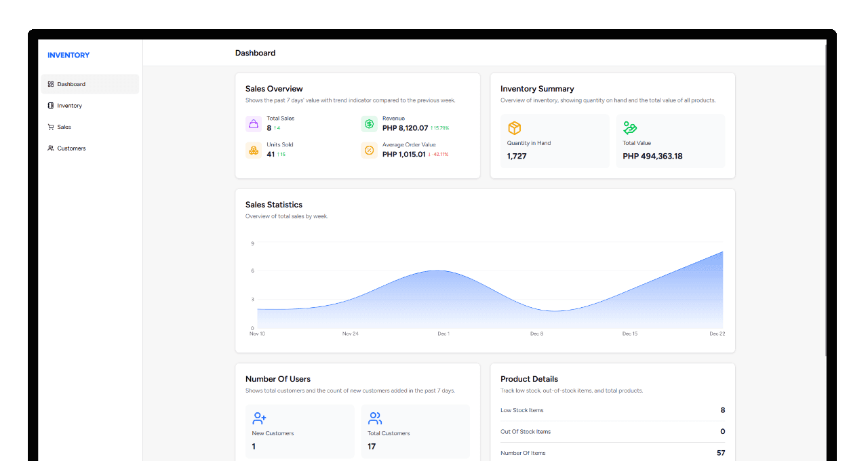Click the Dec 22 point on sales chart

(x=722, y=252)
